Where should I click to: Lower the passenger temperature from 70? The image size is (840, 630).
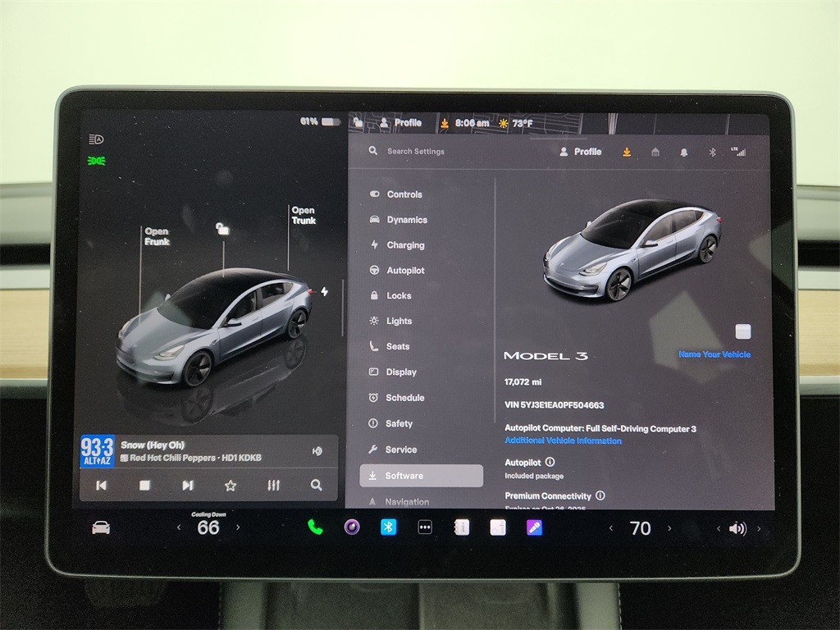coord(610,528)
